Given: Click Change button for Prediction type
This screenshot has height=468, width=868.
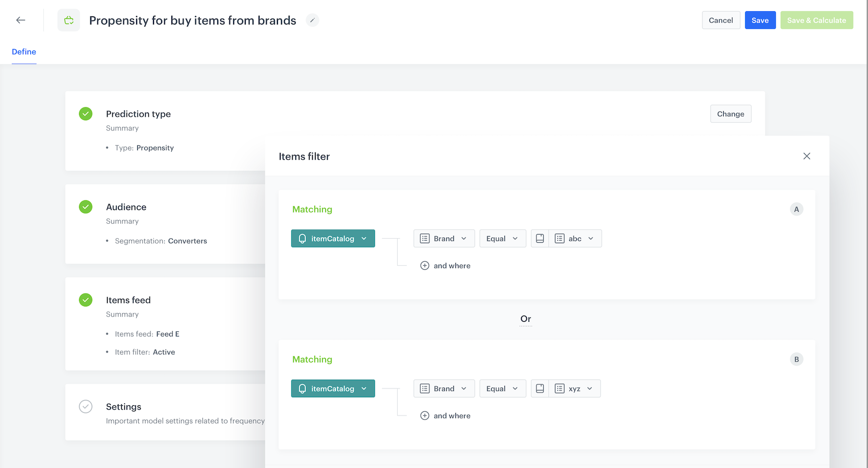Looking at the screenshot, I should point(730,114).
